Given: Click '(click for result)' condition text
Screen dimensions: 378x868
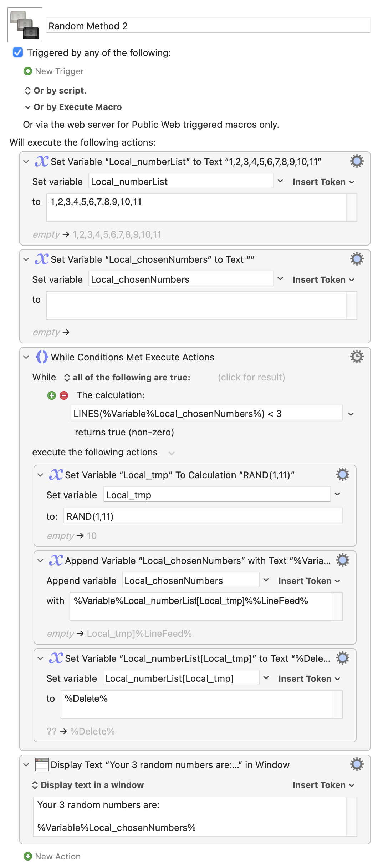Looking at the screenshot, I should click(251, 378).
